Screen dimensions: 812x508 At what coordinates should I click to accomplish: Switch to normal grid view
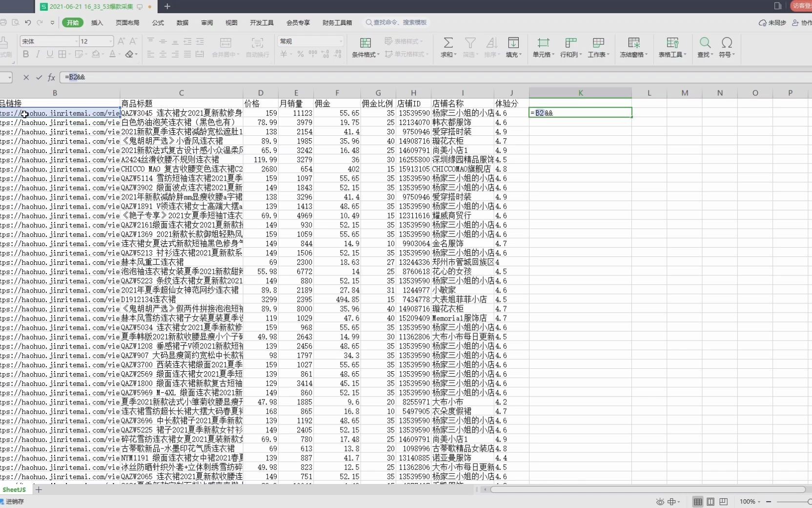pyautogui.click(x=698, y=502)
